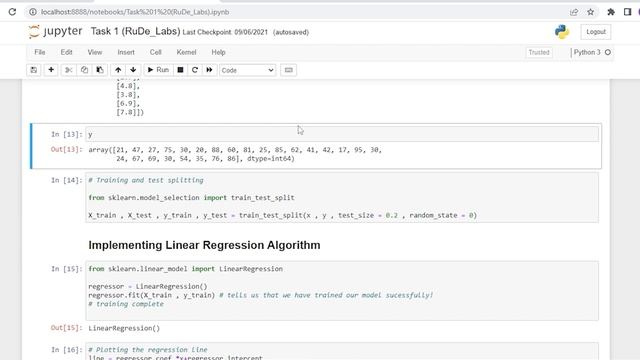
Task: Open the Insert menu
Action: tap(126, 52)
